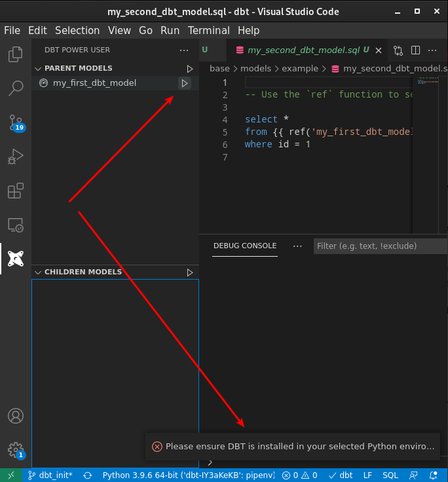Open the Search view icon
448x482 pixels.
(x=15, y=88)
